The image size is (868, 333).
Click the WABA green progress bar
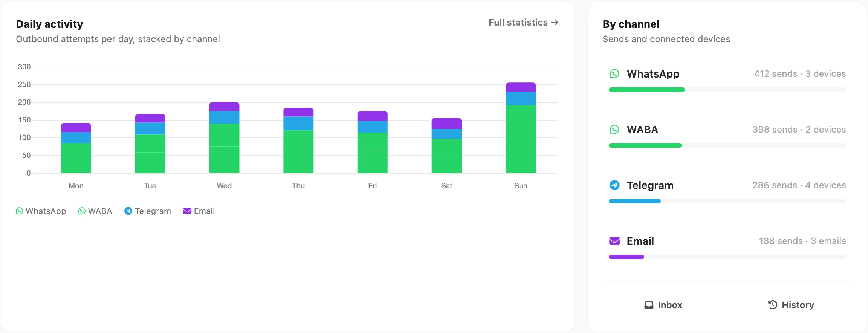645,145
